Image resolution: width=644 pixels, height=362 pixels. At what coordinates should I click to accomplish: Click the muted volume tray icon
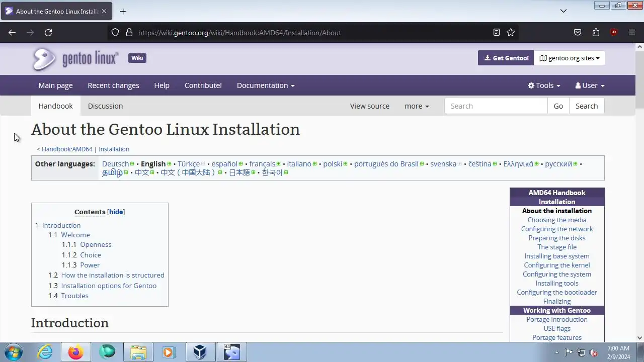tap(593, 352)
